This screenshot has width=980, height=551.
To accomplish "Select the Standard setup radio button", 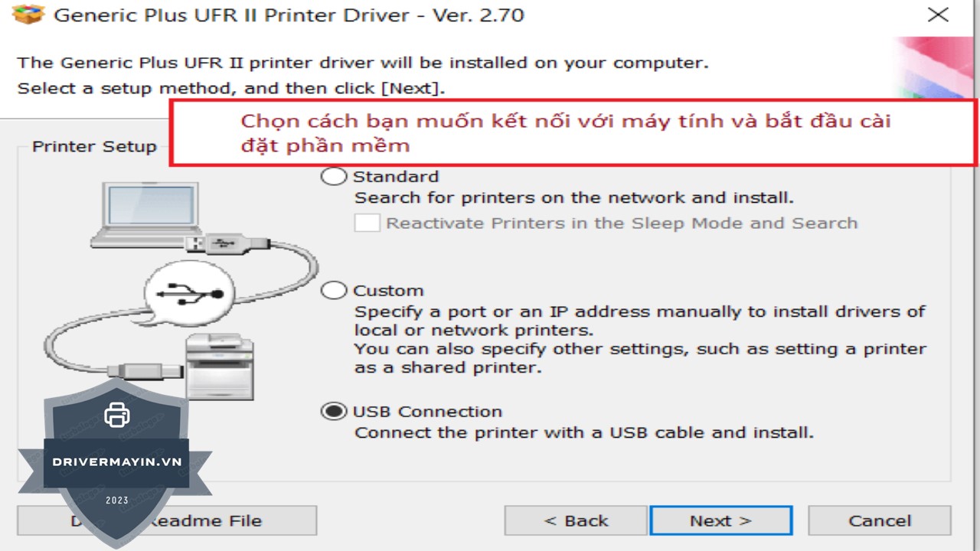I will [333, 177].
